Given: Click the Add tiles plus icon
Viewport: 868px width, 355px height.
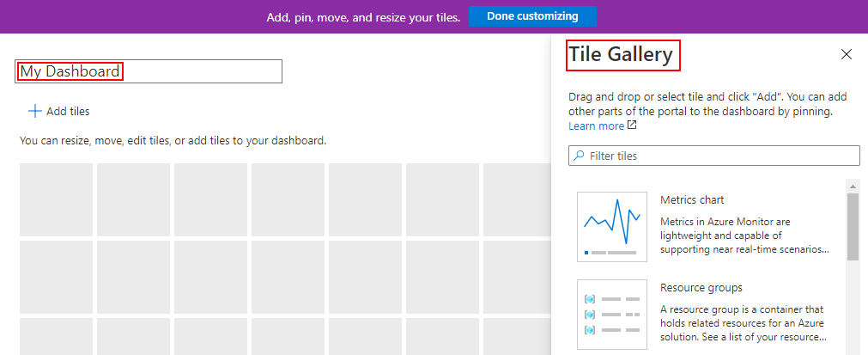Looking at the screenshot, I should [35, 112].
